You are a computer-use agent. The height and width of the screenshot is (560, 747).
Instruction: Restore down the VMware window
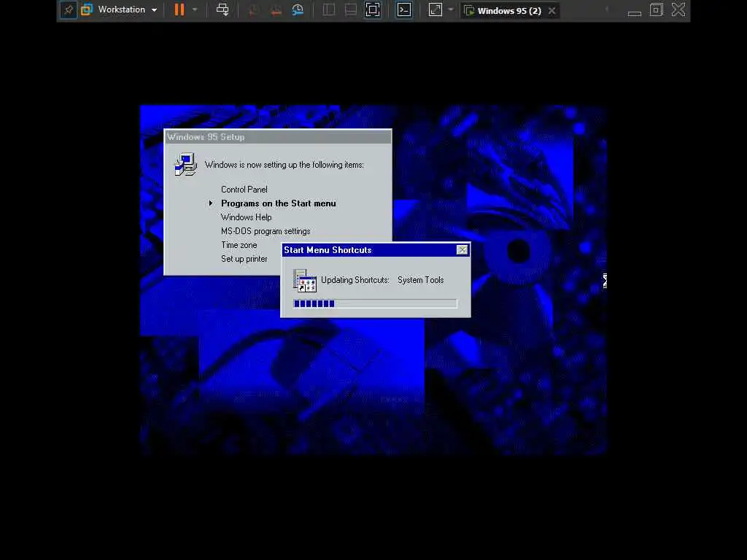tap(657, 9)
